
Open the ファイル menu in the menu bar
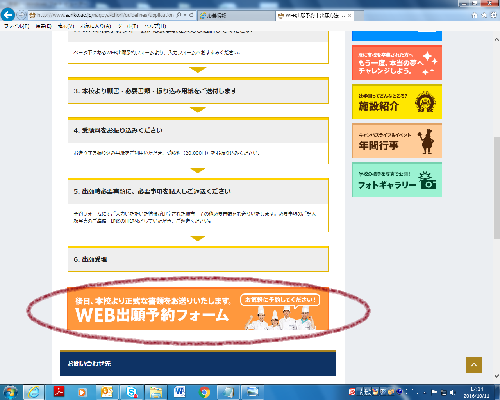tap(16, 26)
